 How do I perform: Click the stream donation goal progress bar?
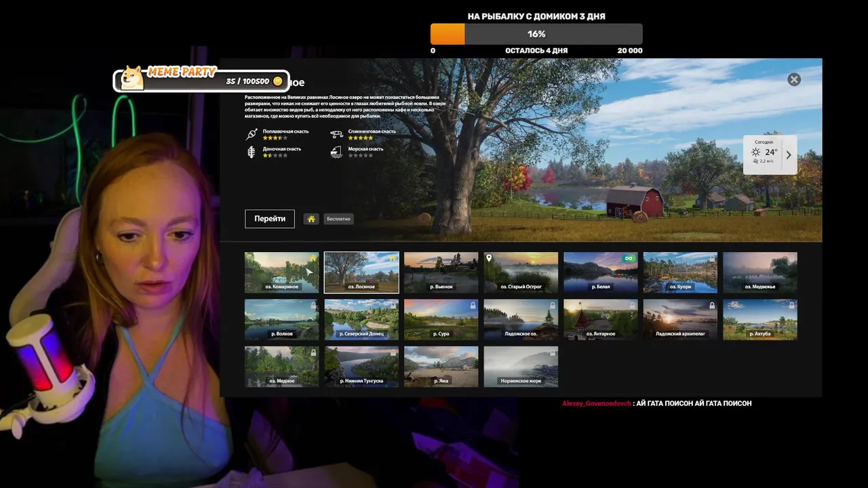(536, 34)
